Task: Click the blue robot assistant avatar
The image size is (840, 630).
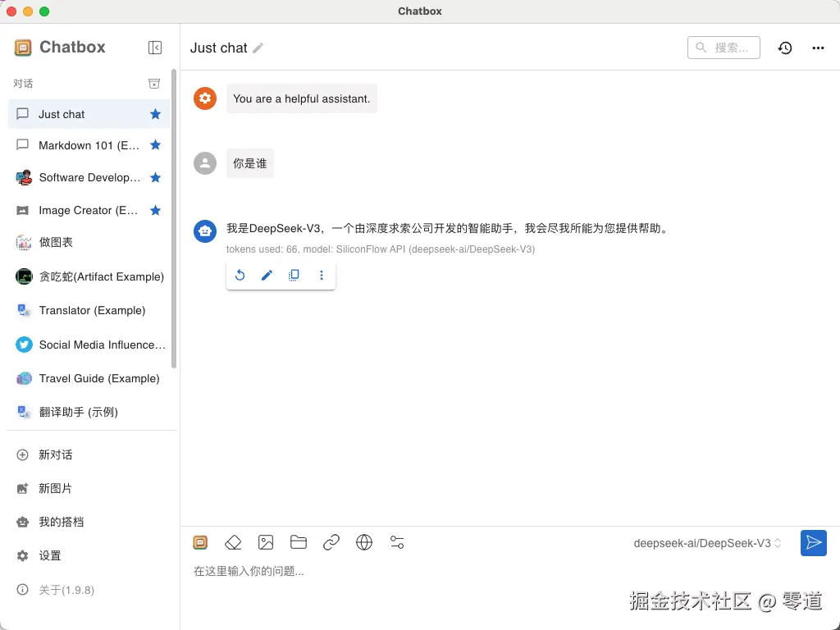Action: (x=205, y=231)
